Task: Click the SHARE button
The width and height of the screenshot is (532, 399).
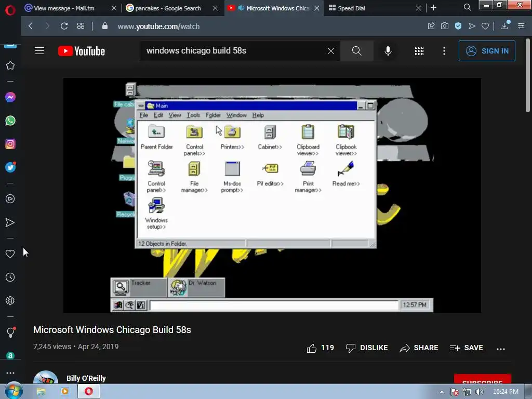Action: pos(419,348)
